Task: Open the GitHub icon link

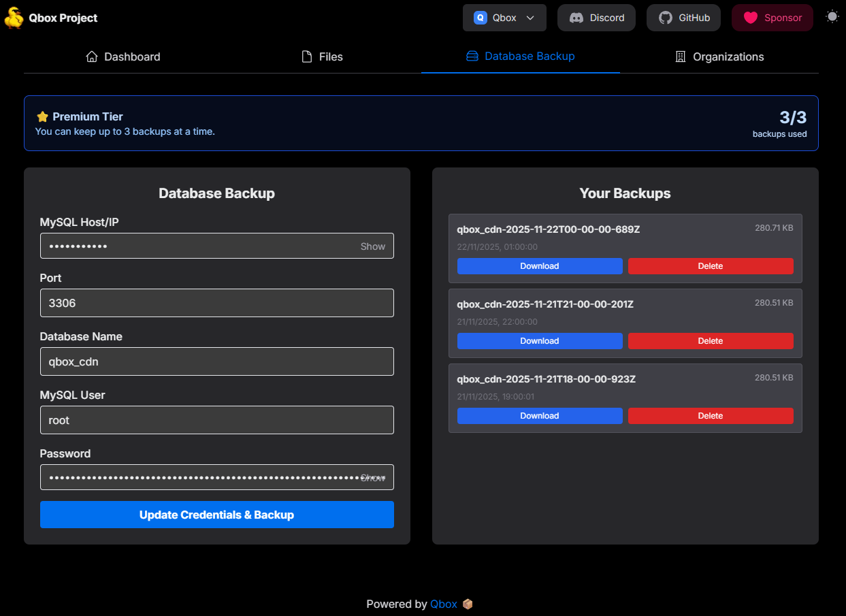Action: click(x=665, y=18)
